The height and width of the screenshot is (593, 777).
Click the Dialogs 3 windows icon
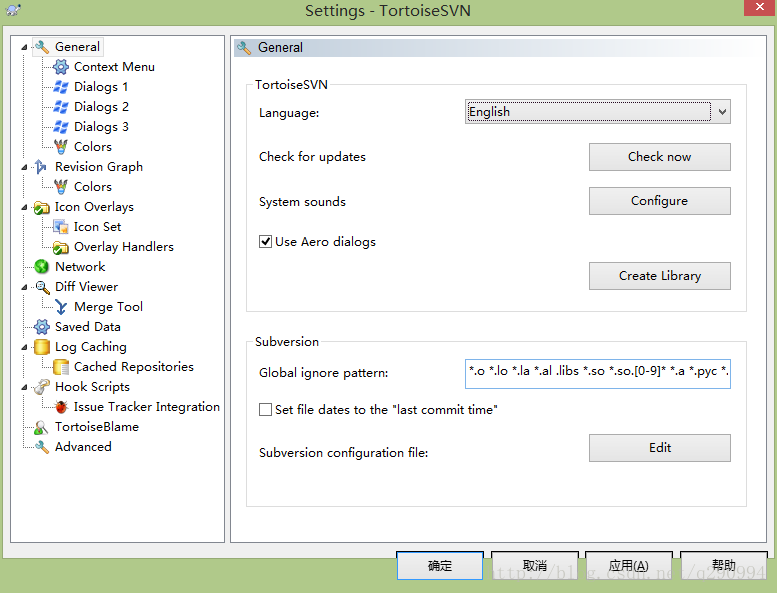click(x=61, y=127)
